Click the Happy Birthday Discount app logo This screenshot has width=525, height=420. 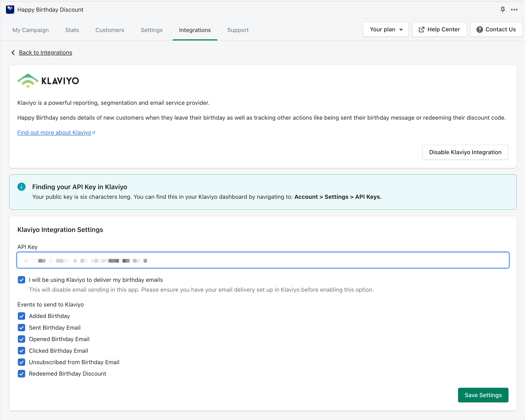click(x=10, y=10)
